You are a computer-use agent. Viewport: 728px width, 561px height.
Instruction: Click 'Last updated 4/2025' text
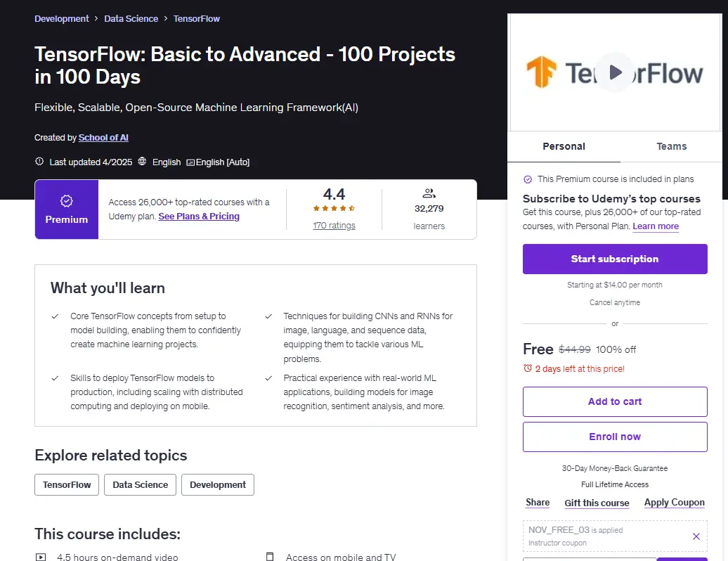tap(91, 162)
